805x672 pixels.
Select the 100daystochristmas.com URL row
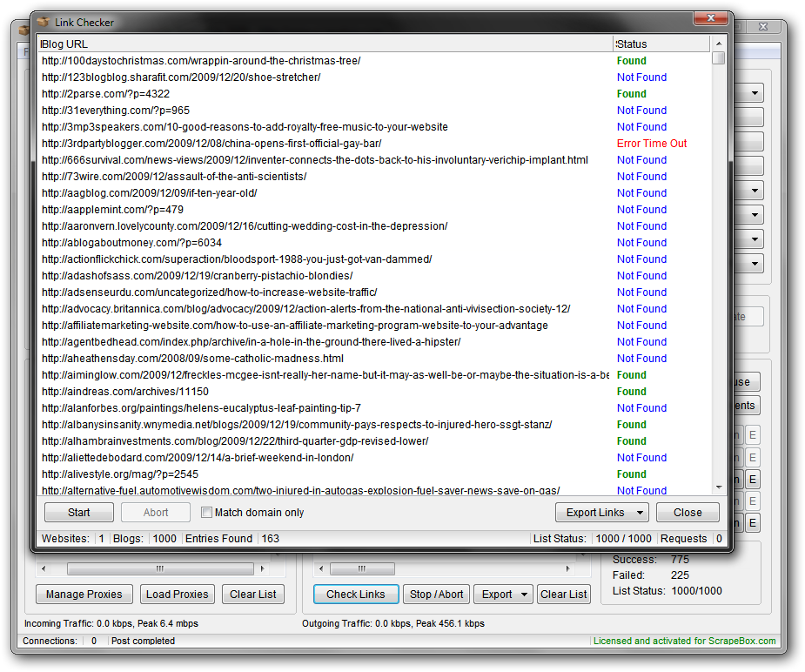point(373,61)
